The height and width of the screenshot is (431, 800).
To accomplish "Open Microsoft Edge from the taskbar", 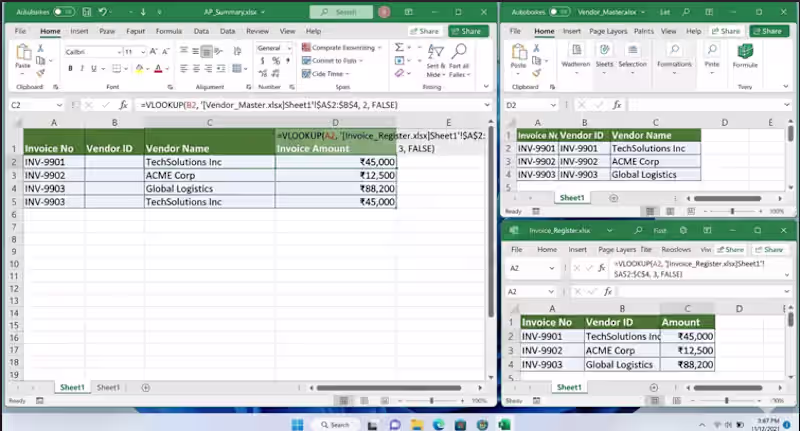I will pos(438,424).
